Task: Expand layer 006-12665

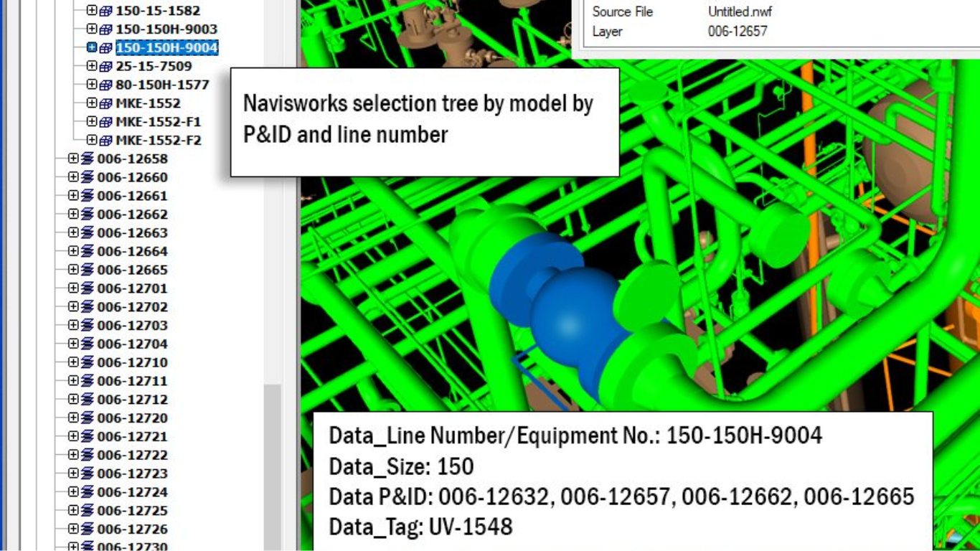Action: pos(73,270)
